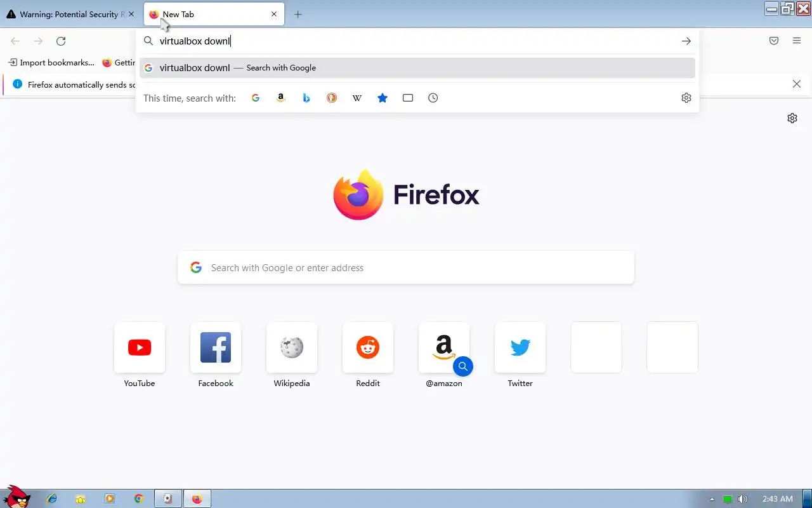Launch Chrome from the taskbar
The width and height of the screenshot is (812, 508).
point(139,499)
